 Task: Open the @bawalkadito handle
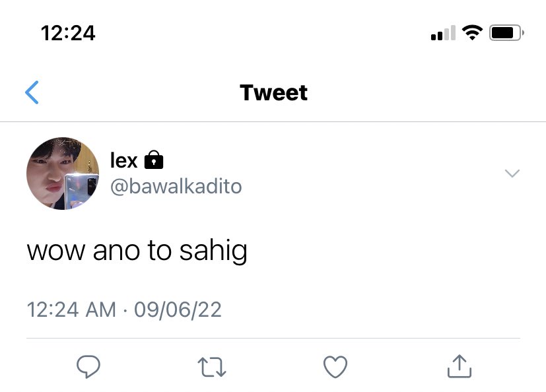coord(176,187)
